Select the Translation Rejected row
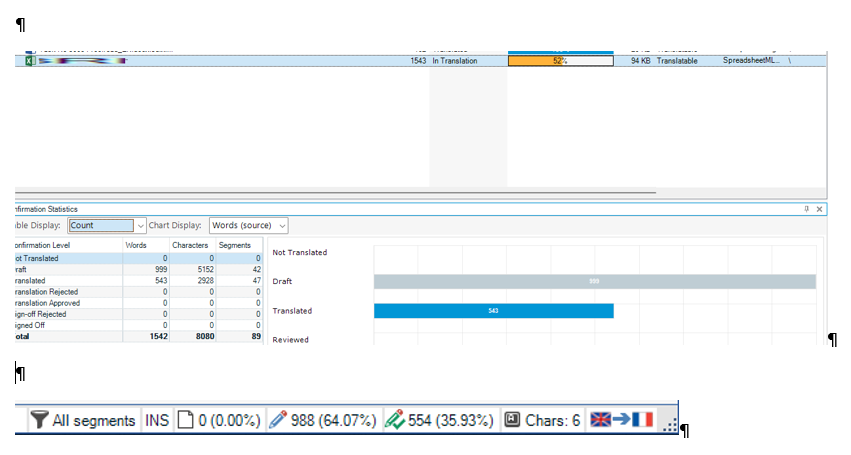The height and width of the screenshot is (455, 851). (139, 292)
